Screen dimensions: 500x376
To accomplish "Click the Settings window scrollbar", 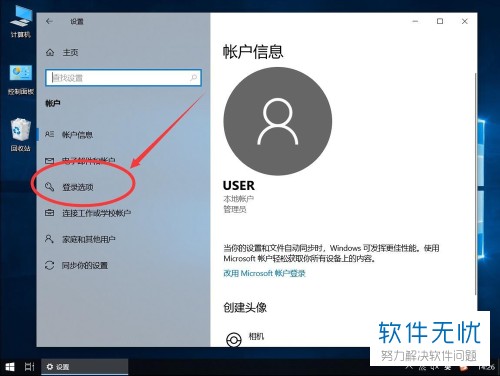I will tap(476, 183).
